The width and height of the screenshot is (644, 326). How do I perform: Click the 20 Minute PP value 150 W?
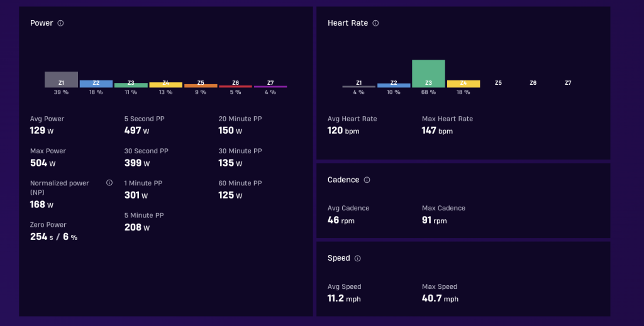click(x=230, y=131)
